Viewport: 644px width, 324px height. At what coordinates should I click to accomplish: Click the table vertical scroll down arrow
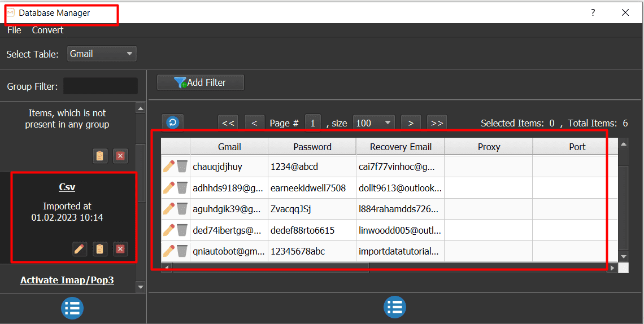point(624,257)
